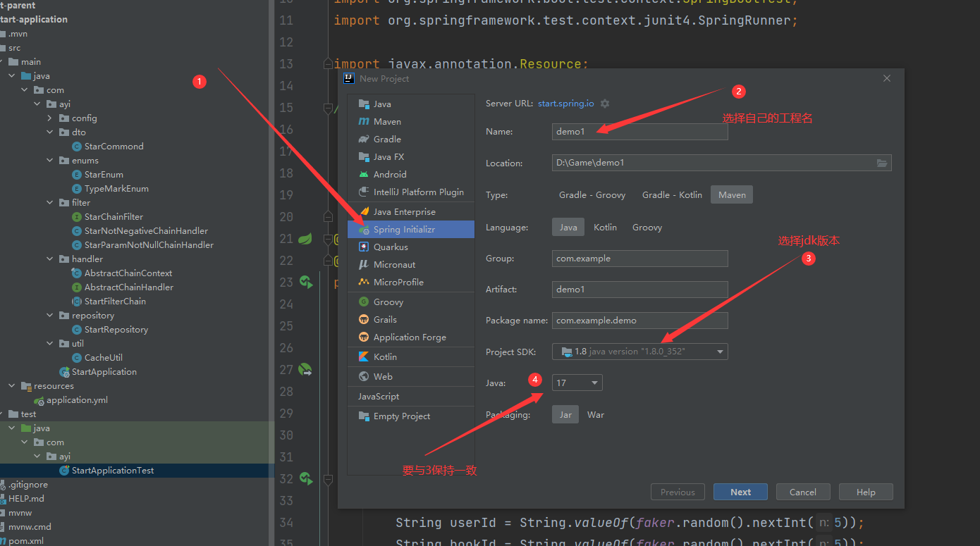Screen dimensions: 980x546
Task: Select Kotlin language option
Action: [x=605, y=227]
